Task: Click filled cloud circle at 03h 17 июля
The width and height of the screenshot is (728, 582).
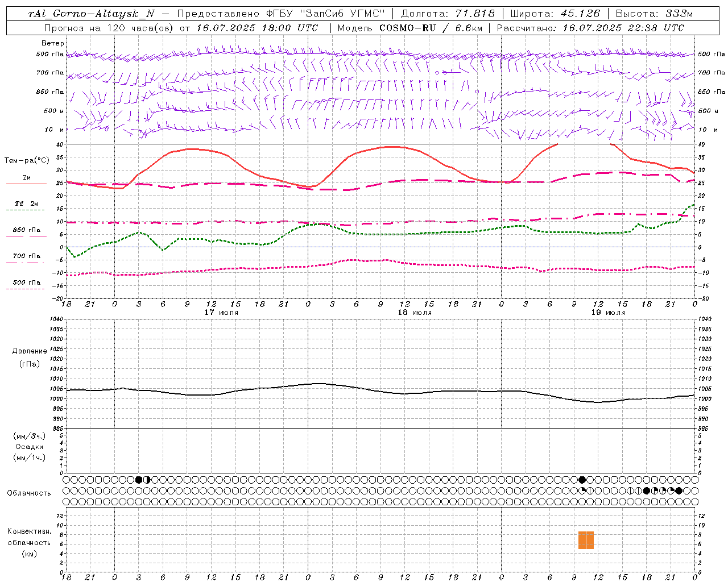Action: [139, 480]
